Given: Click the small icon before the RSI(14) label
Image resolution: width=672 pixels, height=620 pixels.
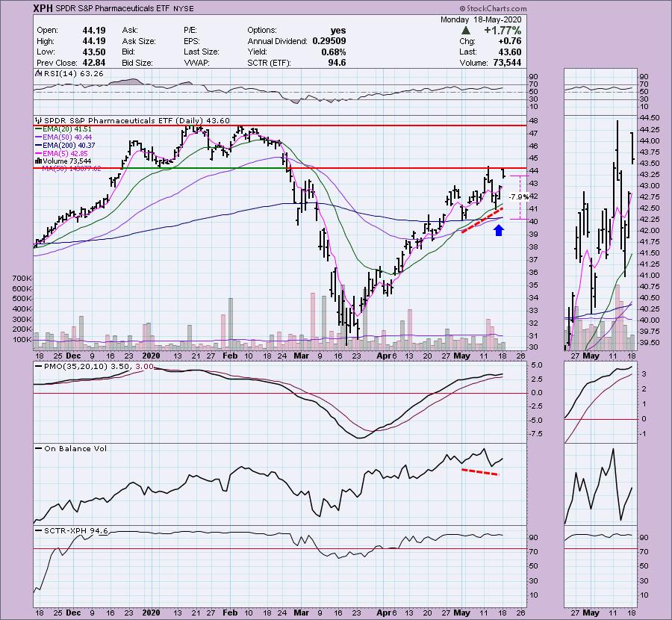Looking at the screenshot, I should 39,74.
